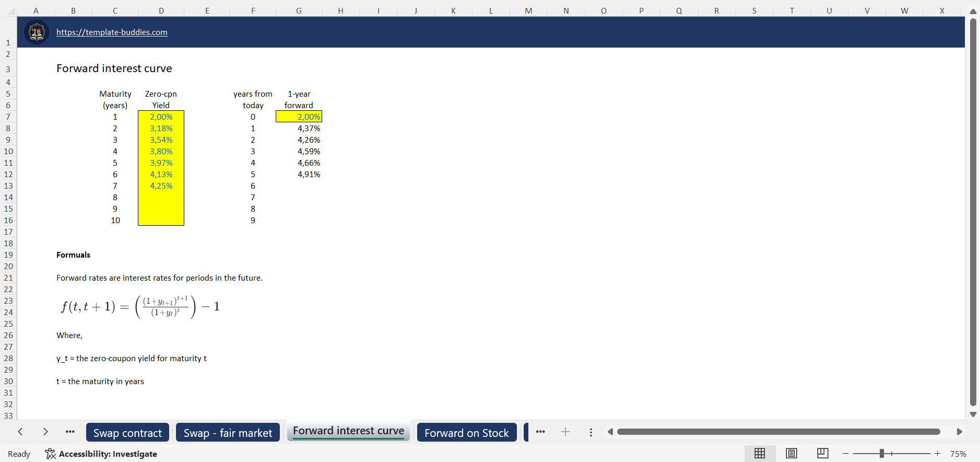Show more sheet tabs on the right
Screen dimensions: 980x462
[x=540, y=432]
